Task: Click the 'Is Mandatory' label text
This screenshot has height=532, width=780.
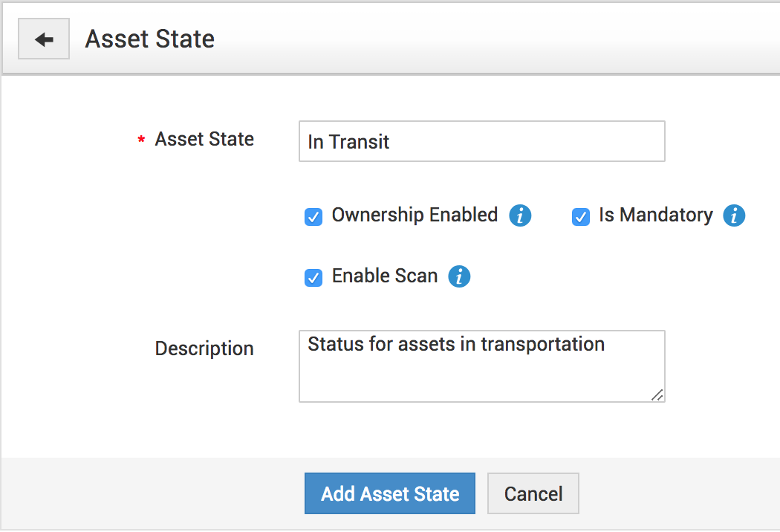Action: pyautogui.click(x=655, y=215)
